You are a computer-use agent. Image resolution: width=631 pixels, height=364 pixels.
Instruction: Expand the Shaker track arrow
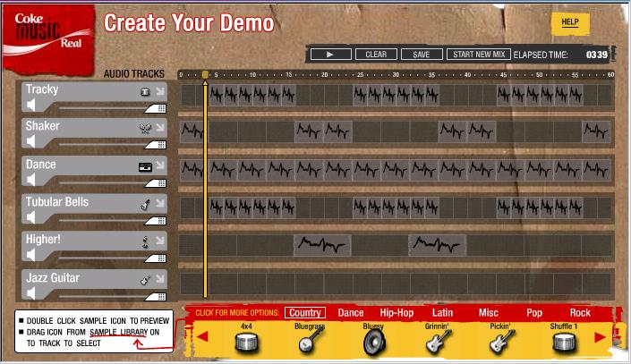point(160,128)
